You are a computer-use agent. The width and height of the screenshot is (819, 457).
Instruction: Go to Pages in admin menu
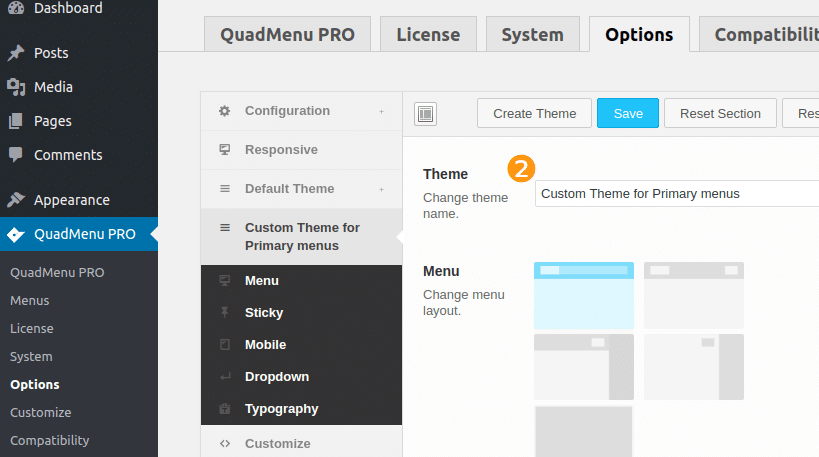point(53,121)
